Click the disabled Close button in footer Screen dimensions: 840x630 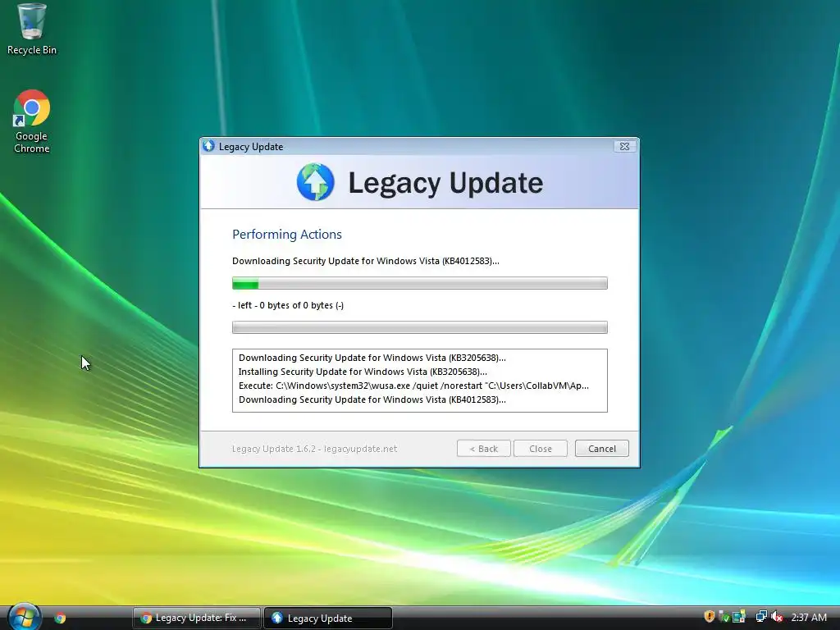[540, 449]
